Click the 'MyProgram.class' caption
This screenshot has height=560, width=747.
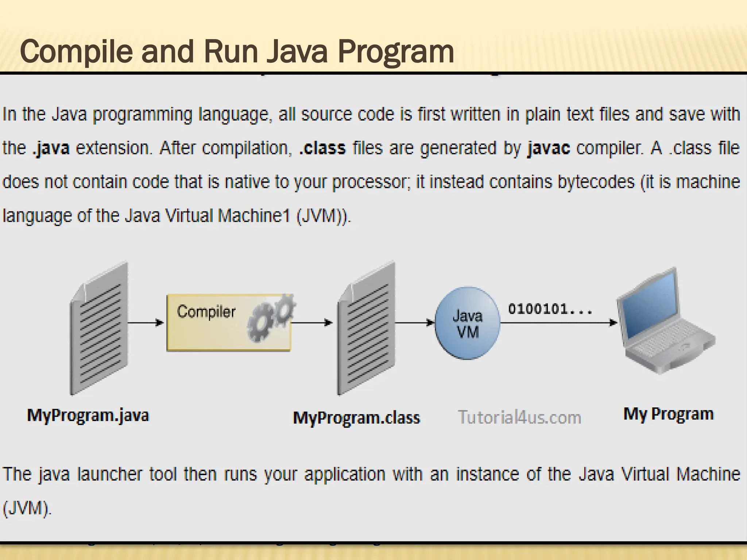click(356, 418)
